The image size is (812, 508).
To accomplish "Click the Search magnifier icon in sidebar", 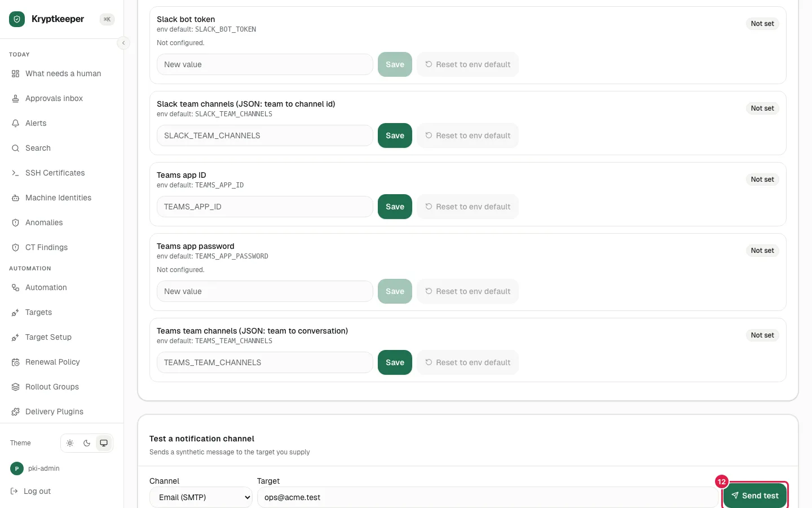I will click(15, 148).
